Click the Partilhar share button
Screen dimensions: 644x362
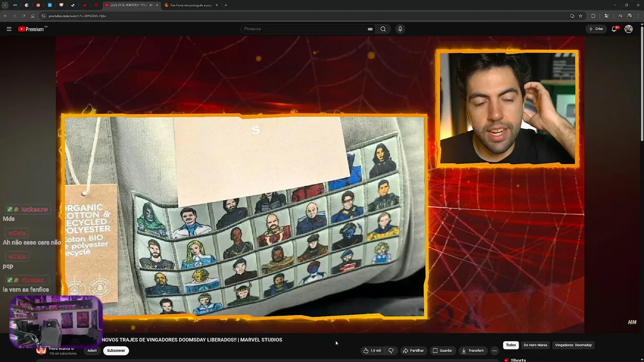(x=413, y=350)
